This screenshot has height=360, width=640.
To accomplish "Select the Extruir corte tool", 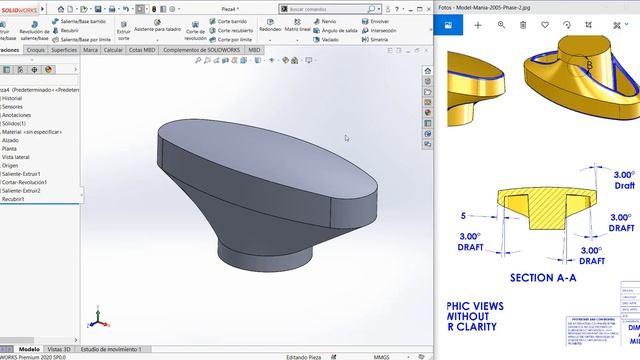I will pyautogui.click(x=124, y=31).
